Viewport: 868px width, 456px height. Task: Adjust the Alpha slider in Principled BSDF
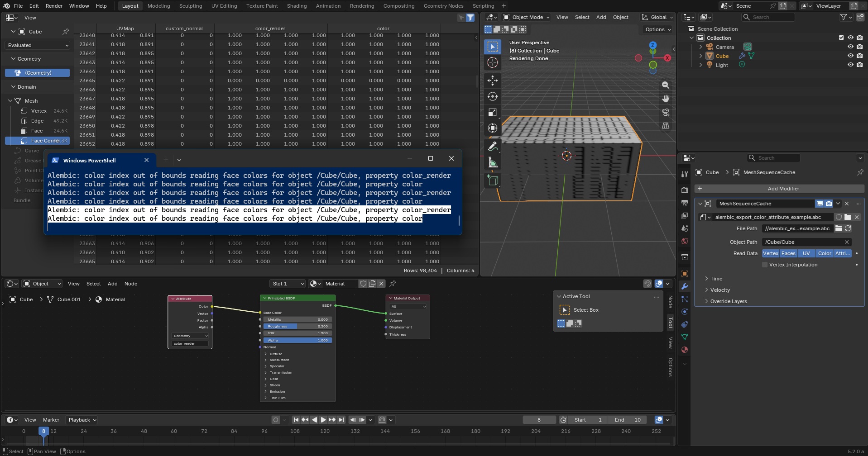click(297, 340)
